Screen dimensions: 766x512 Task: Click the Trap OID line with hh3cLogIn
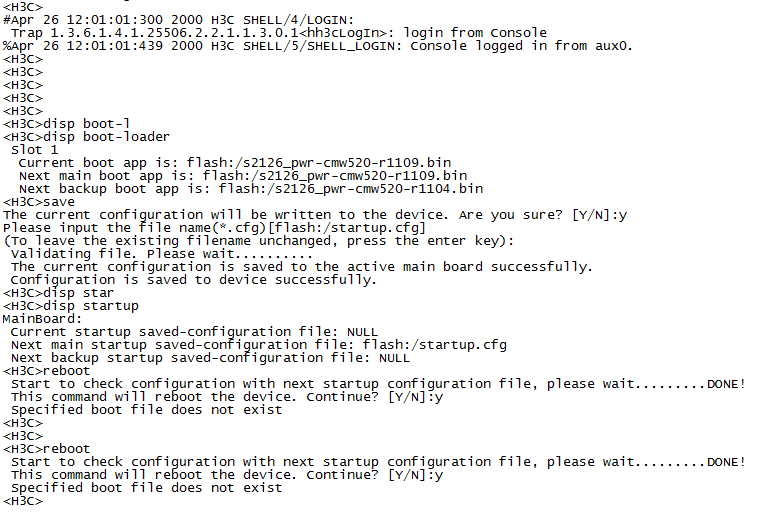point(279,32)
